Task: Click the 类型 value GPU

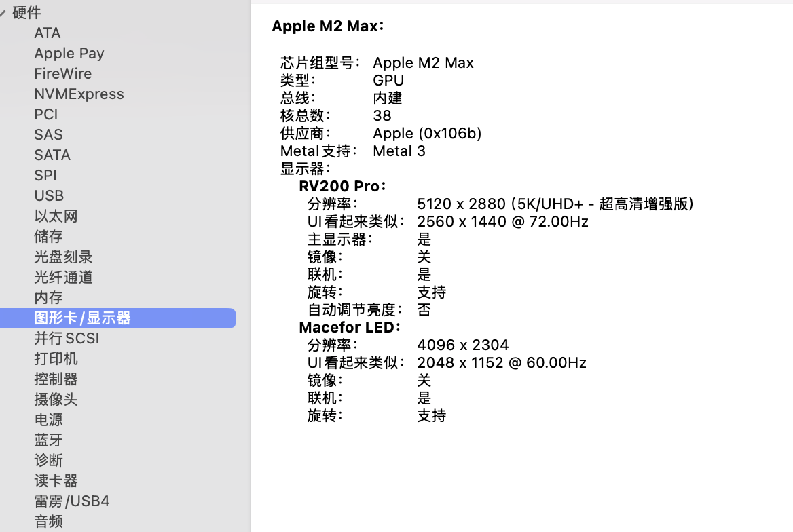Action: click(x=388, y=80)
